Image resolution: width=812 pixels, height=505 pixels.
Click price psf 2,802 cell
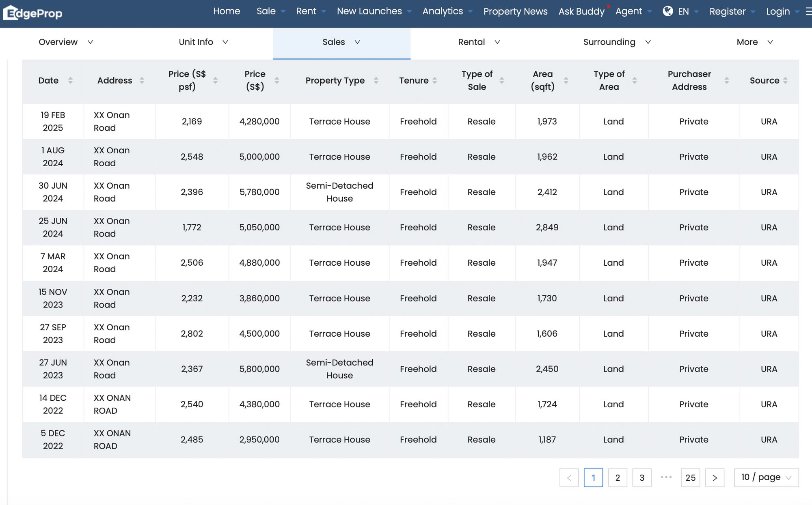192,333
